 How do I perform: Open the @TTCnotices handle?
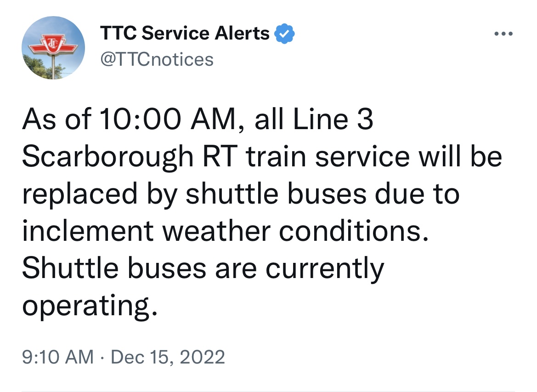[157, 59]
